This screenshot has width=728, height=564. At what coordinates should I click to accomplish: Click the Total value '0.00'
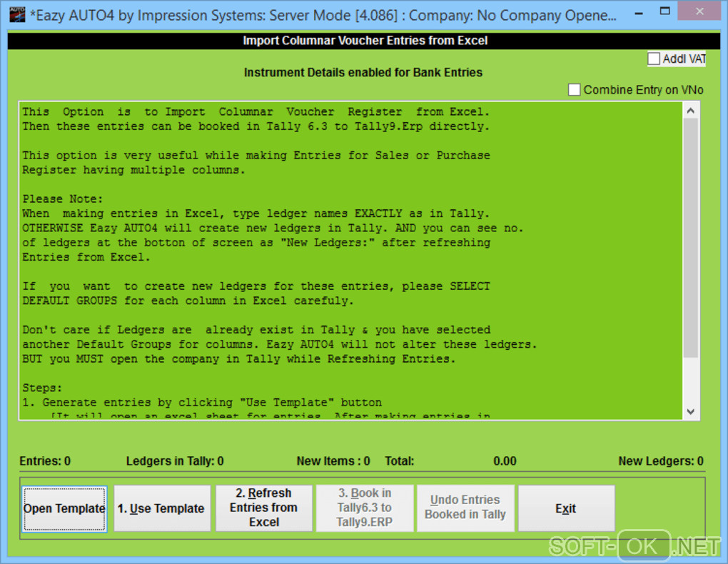(x=505, y=461)
